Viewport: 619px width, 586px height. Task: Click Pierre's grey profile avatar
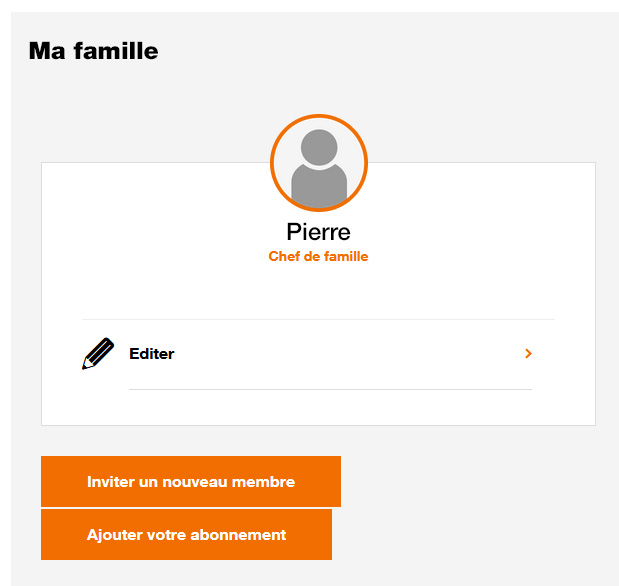point(319,164)
